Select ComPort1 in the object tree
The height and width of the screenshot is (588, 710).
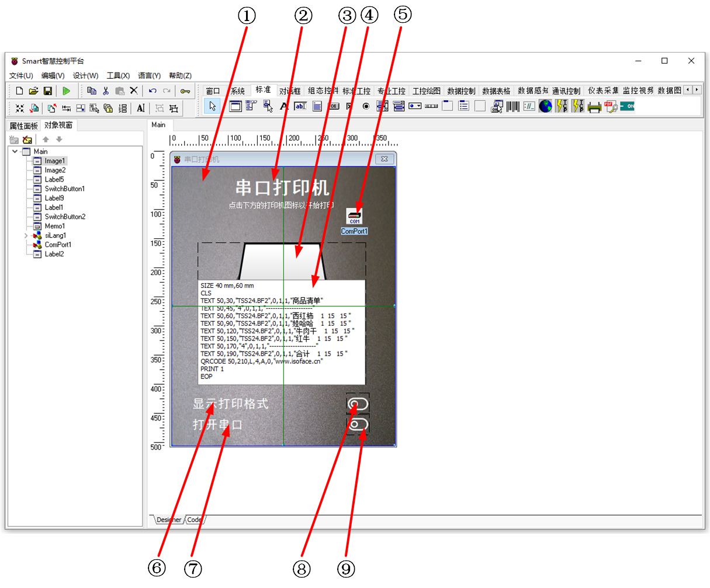pyautogui.click(x=58, y=245)
